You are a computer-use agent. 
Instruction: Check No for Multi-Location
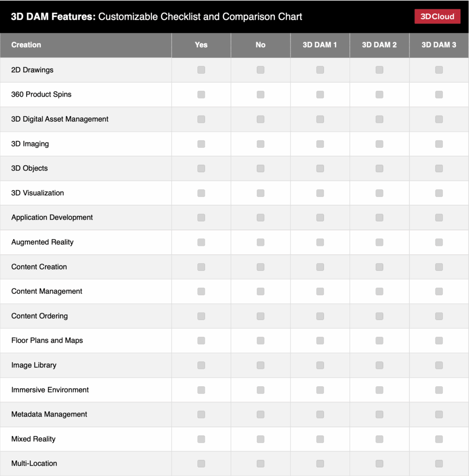[261, 464]
